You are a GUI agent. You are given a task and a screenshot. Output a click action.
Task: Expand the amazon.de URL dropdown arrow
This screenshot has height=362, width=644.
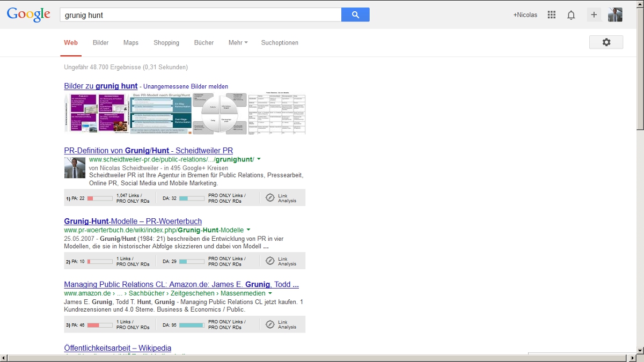pos(270,293)
